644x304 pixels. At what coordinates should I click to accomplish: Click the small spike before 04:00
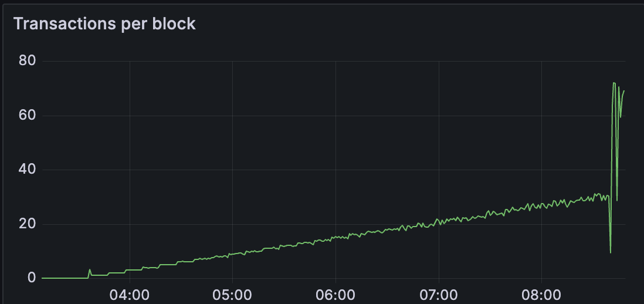pos(90,270)
